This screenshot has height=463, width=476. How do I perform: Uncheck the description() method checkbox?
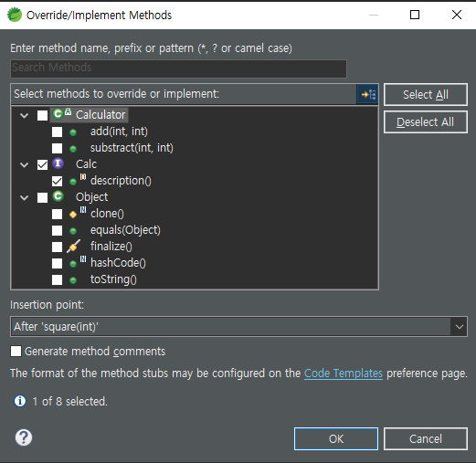click(x=57, y=182)
